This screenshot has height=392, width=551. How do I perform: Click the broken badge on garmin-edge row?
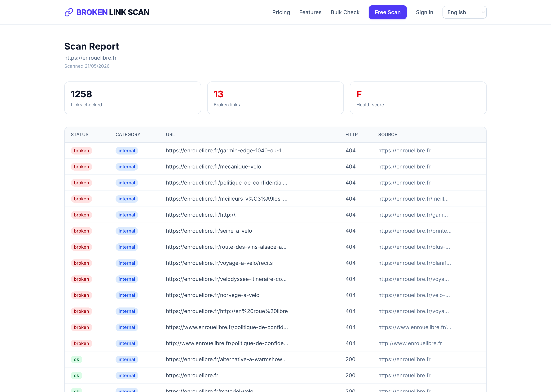[x=81, y=151]
